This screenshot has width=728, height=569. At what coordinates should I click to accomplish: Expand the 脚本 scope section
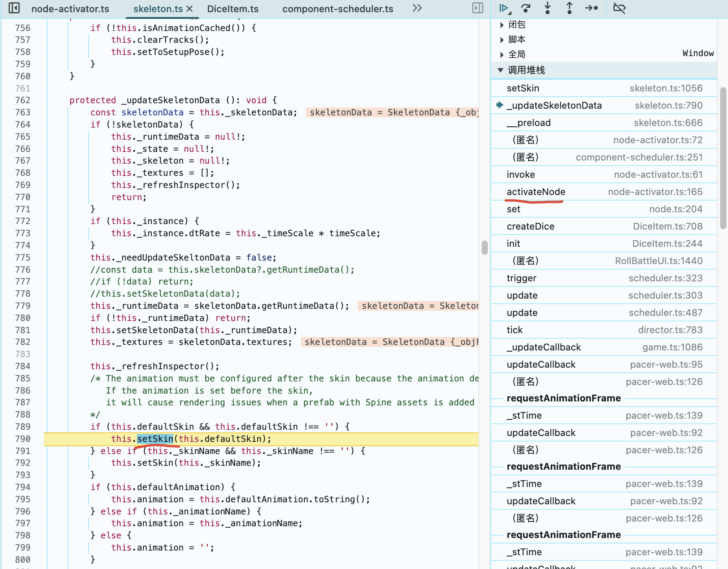(x=502, y=40)
